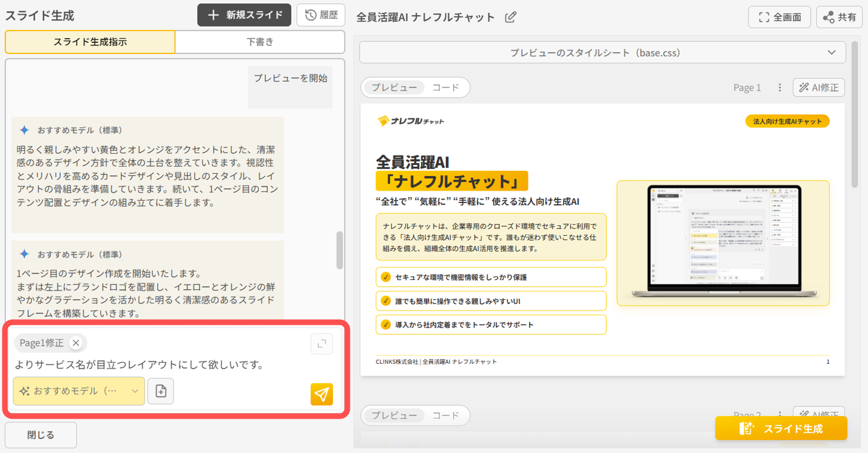Send the prompt with paper plane icon

(322, 394)
